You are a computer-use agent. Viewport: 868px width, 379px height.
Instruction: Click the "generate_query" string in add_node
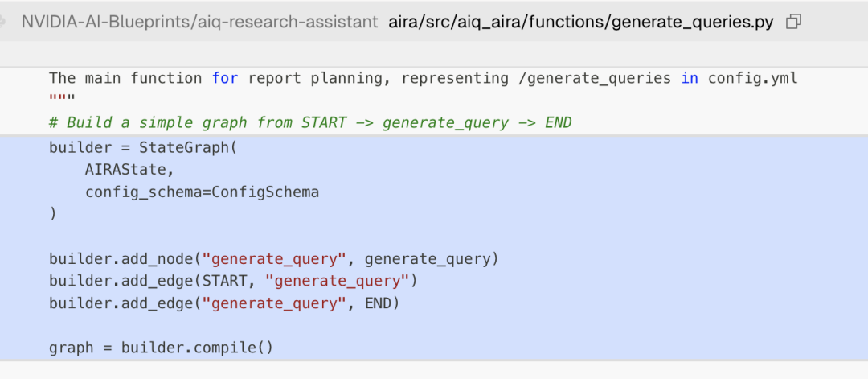tap(274, 258)
